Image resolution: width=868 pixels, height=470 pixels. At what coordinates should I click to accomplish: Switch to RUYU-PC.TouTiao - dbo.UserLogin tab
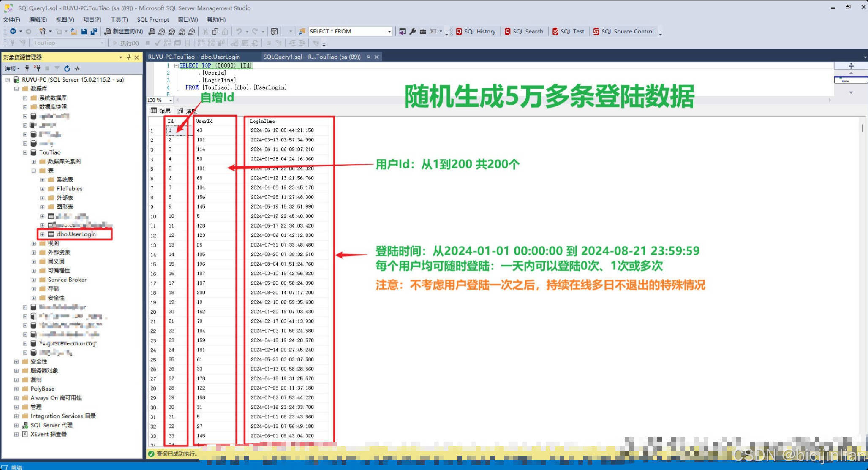click(194, 57)
